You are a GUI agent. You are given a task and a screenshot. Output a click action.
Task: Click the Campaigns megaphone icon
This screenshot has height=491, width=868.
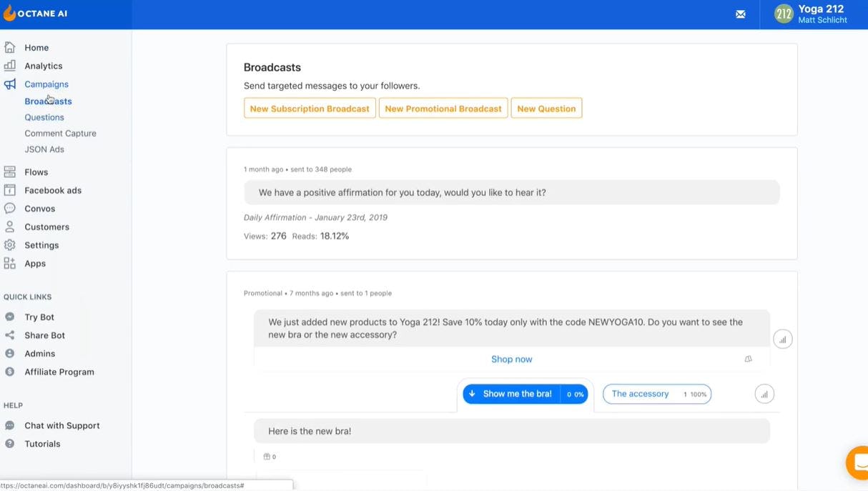[10, 84]
